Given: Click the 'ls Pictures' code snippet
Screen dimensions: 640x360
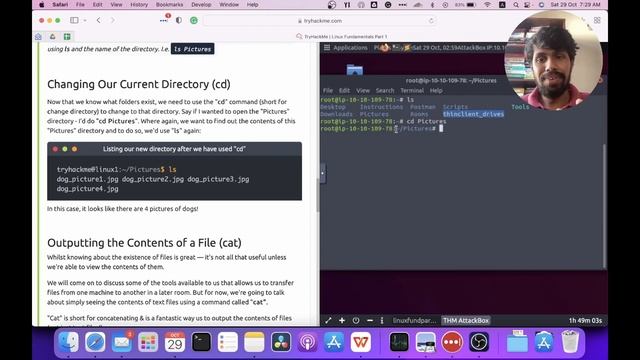Looking at the screenshot, I should [192, 49].
